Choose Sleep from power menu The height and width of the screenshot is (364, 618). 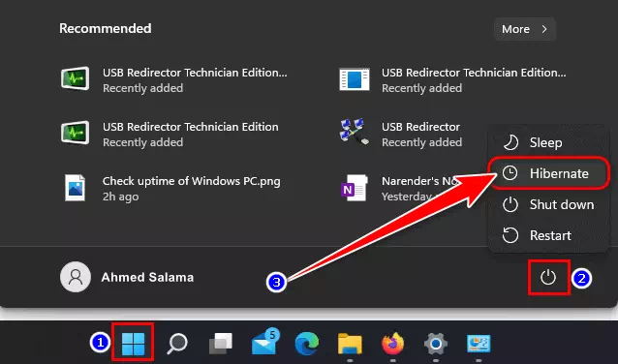click(x=548, y=142)
